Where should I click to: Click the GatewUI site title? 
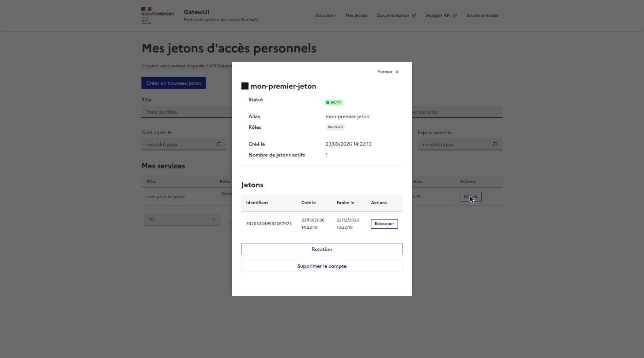click(x=196, y=12)
